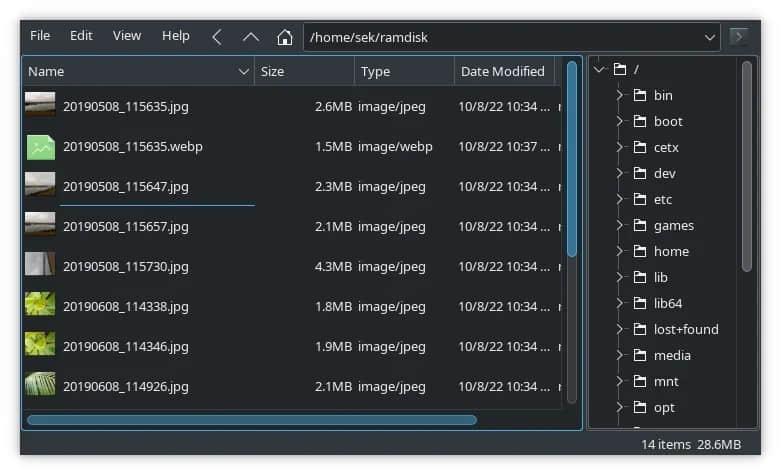Expand the home folder in tree

(620, 252)
